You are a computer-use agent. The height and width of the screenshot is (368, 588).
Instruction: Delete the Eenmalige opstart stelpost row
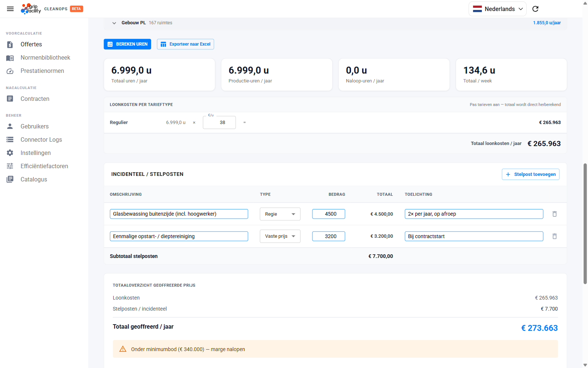555,236
